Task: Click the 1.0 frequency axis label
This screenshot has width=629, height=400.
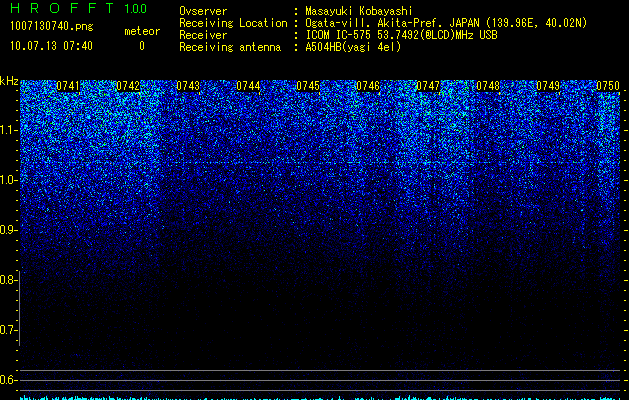Action: pos(9,180)
